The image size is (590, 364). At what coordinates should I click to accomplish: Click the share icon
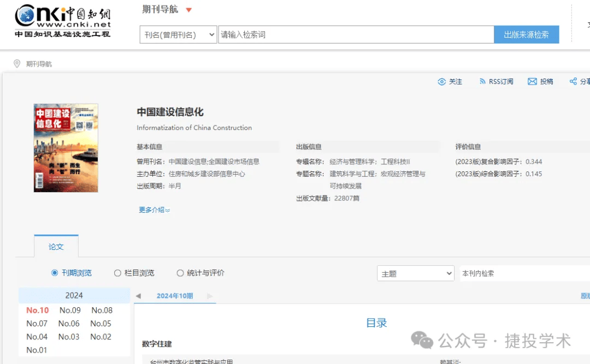(573, 81)
